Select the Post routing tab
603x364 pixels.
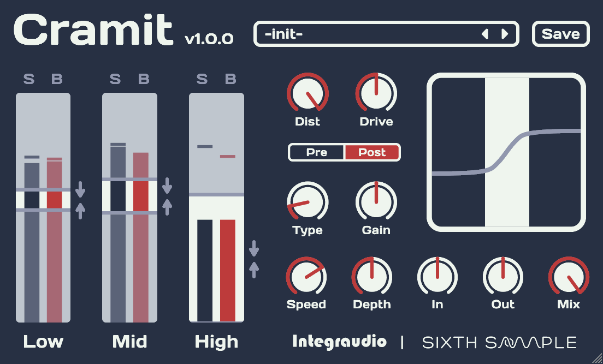click(x=372, y=153)
